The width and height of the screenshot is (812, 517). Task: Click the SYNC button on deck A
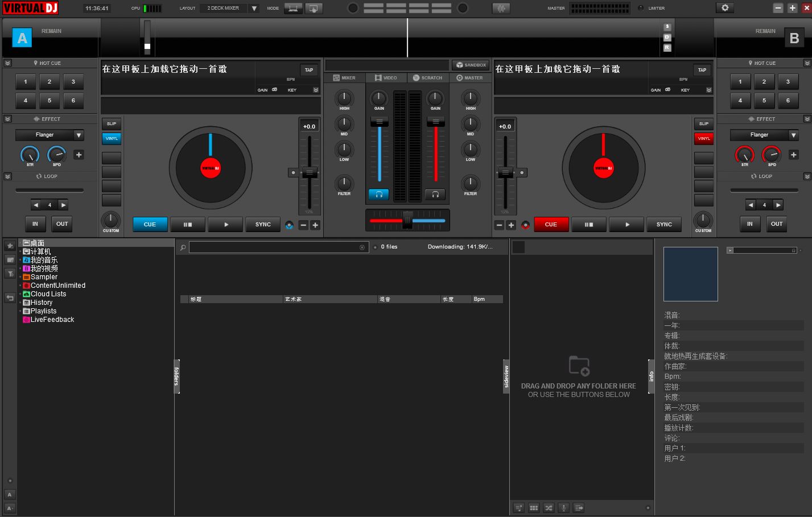tap(263, 225)
